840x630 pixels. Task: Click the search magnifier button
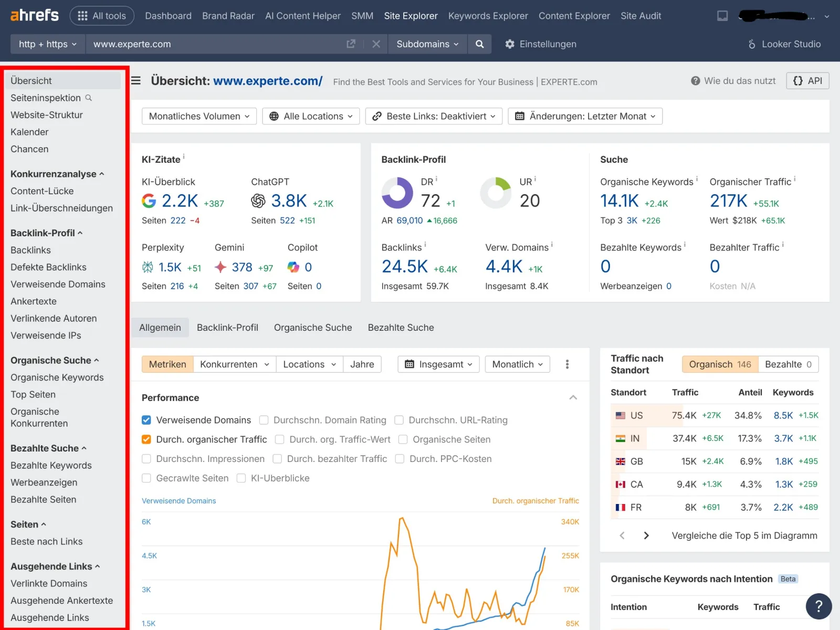point(479,44)
